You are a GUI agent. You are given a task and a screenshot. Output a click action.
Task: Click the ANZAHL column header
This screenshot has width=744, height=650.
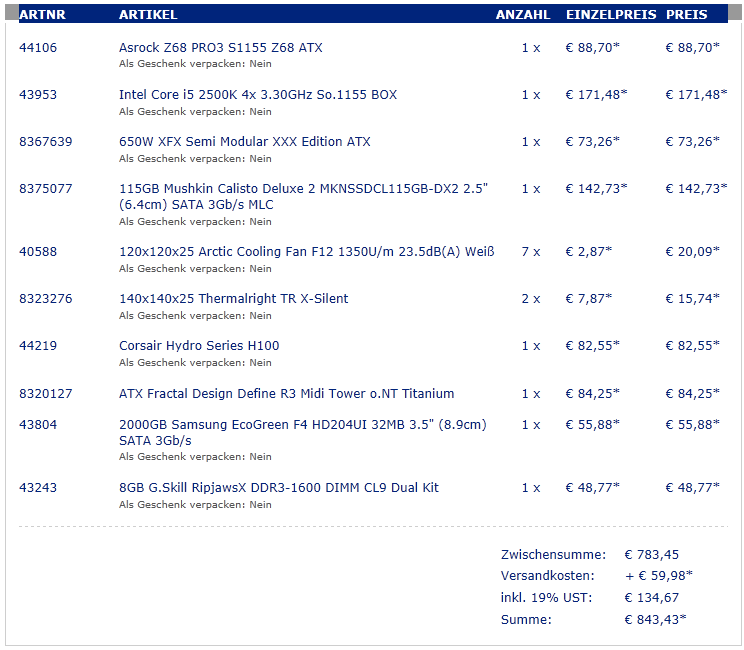click(523, 15)
